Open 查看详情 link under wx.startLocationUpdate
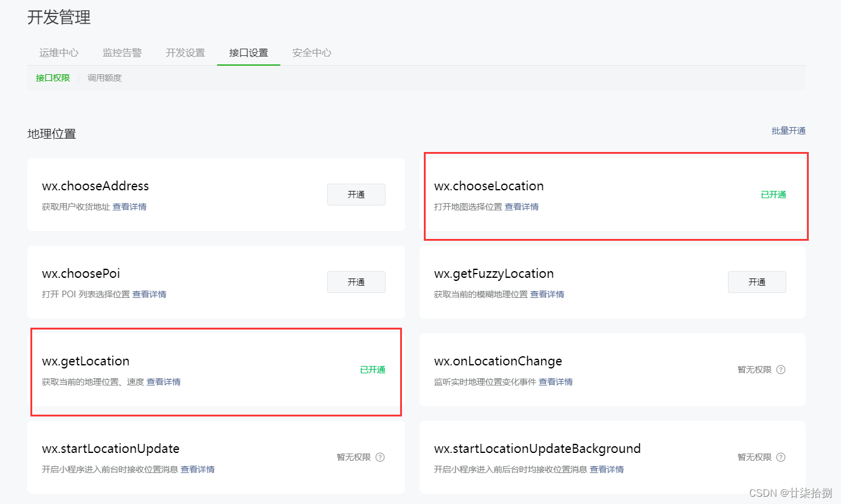Image resolution: width=841 pixels, height=504 pixels. click(x=198, y=469)
